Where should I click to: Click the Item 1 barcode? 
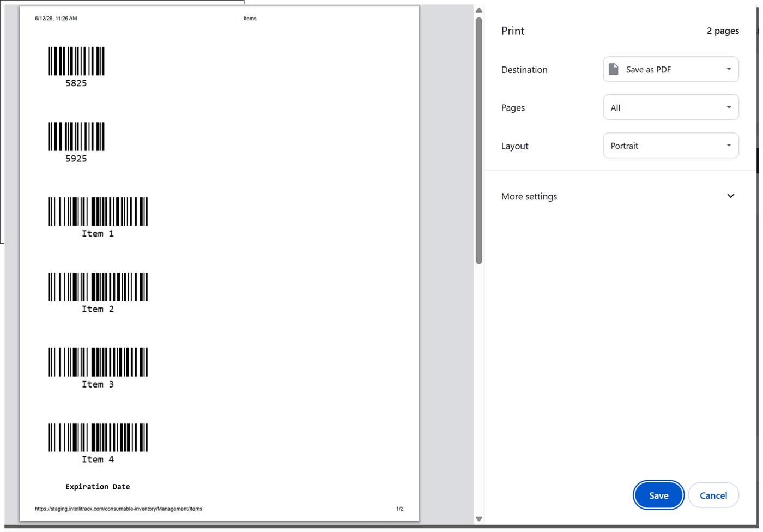(98, 211)
